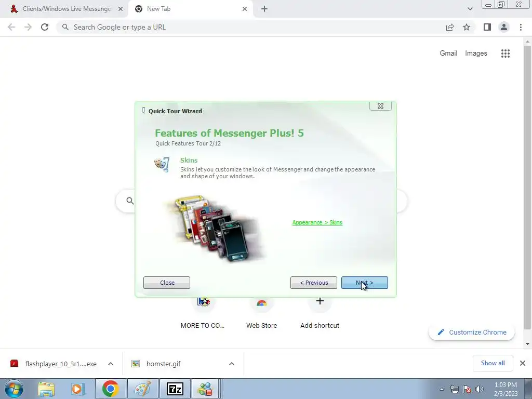
Task: Open Paint from the taskbar
Action: pyautogui.click(x=143, y=389)
